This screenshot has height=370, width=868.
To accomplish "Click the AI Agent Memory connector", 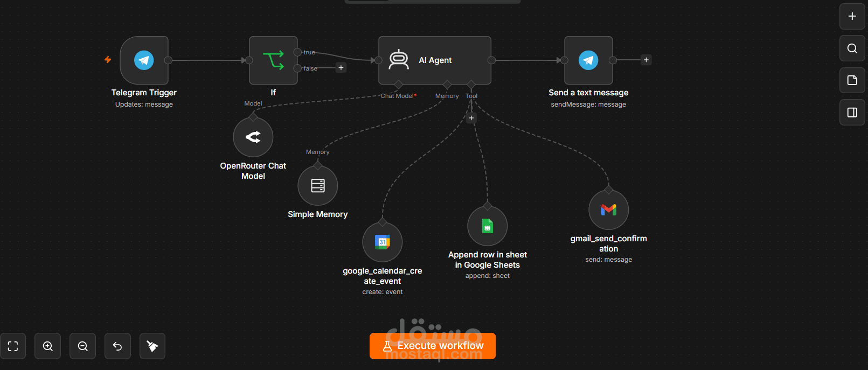I will 447,85.
